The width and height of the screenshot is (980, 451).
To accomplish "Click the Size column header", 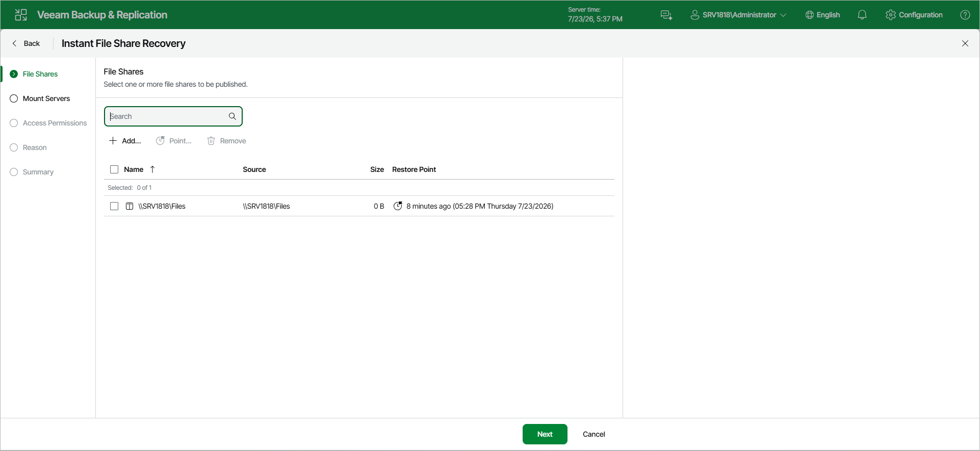I will tap(377, 169).
